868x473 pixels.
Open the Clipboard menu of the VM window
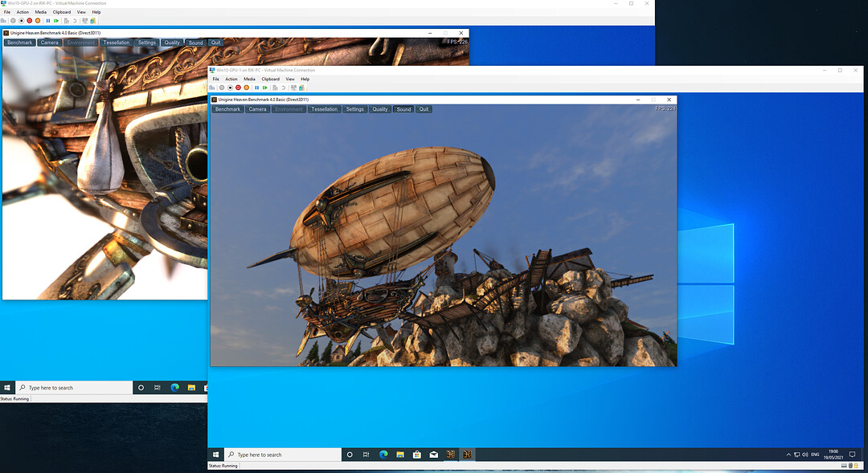pos(271,79)
